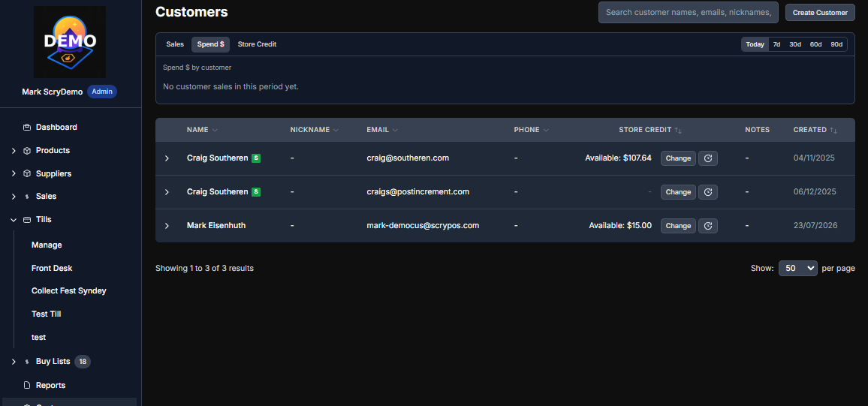Select the 60d time range
868x406 pixels.
pos(815,44)
